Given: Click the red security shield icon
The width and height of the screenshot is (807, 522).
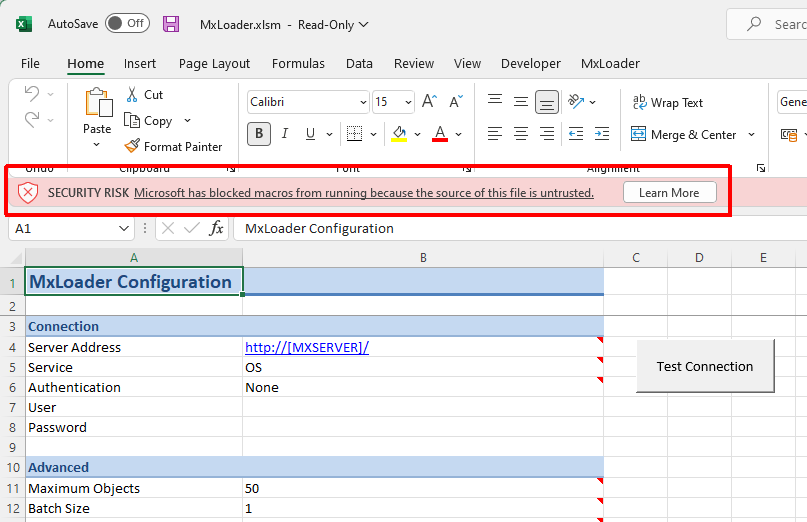Looking at the screenshot, I should pos(28,193).
